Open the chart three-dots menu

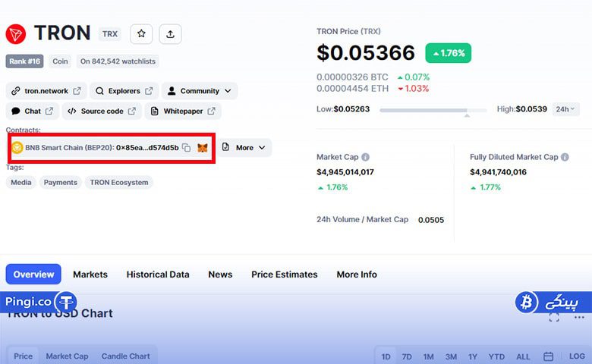point(579,318)
